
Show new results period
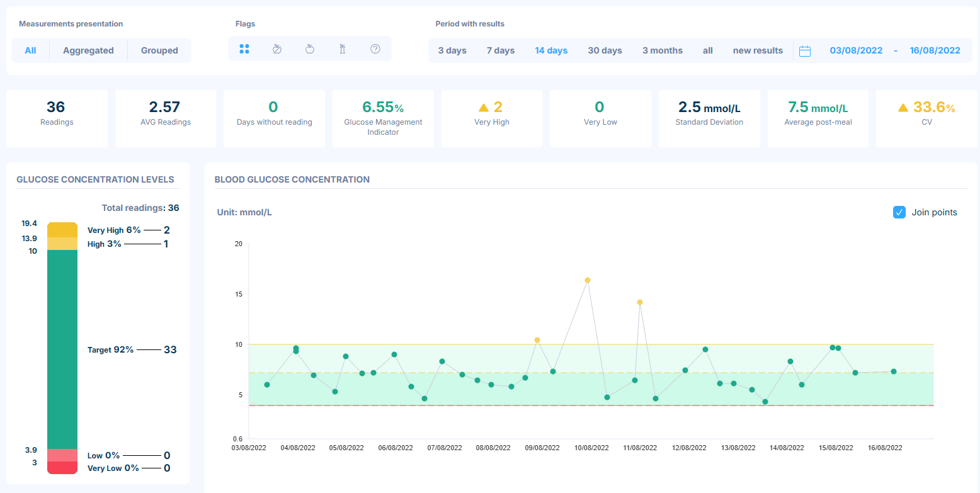pos(758,50)
